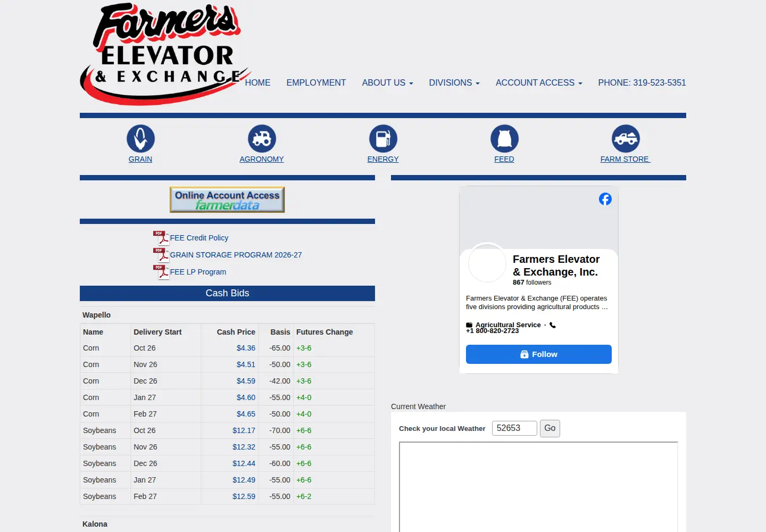Open Farmers Elevator & Exchange, Inc. Facebook title
Screen dimensions: 766x532
click(556, 265)
